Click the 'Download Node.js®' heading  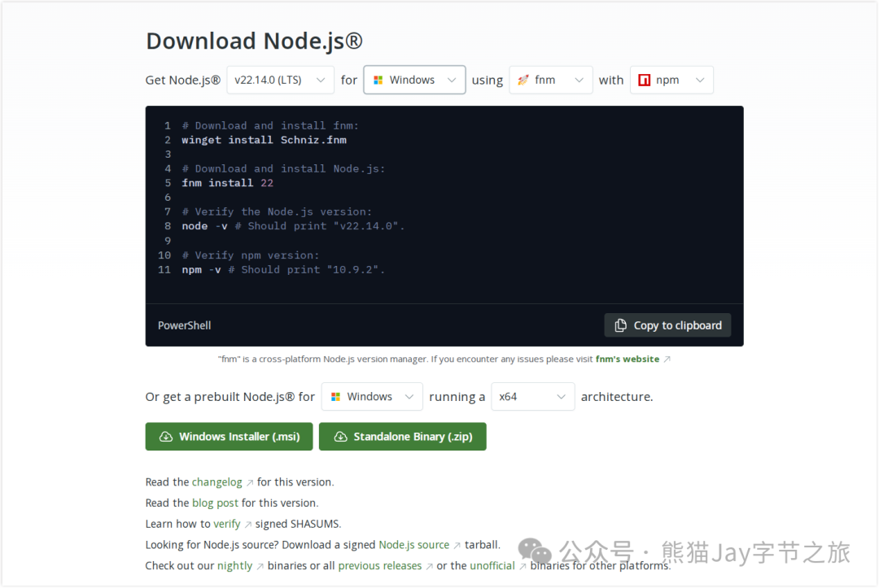pyautogui.click(x=255, y=41)
